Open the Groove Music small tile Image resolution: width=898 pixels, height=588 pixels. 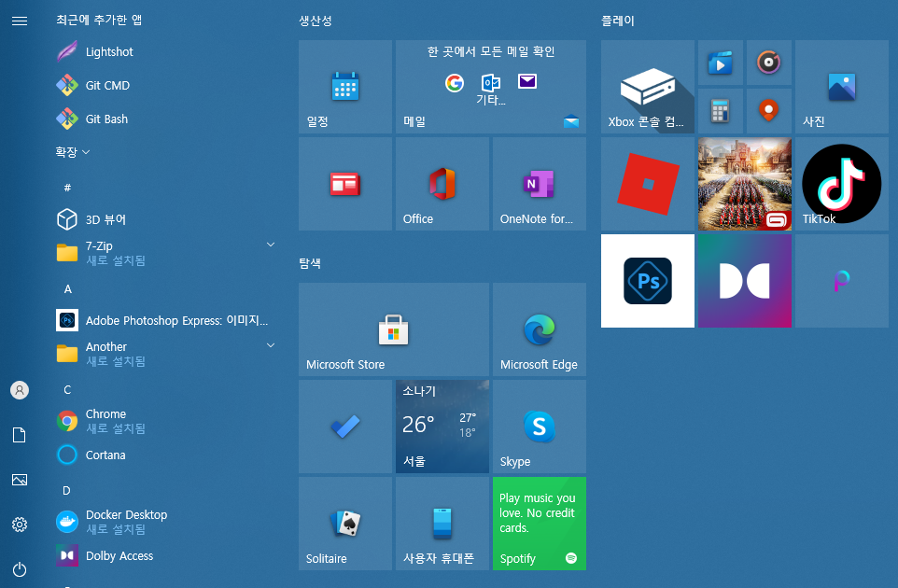(769, 63)
